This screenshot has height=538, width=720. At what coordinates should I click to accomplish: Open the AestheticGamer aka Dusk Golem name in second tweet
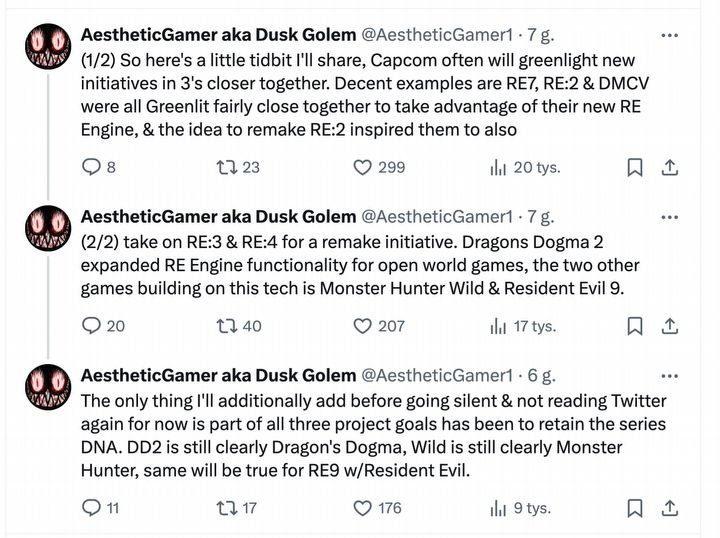point(218,216)
